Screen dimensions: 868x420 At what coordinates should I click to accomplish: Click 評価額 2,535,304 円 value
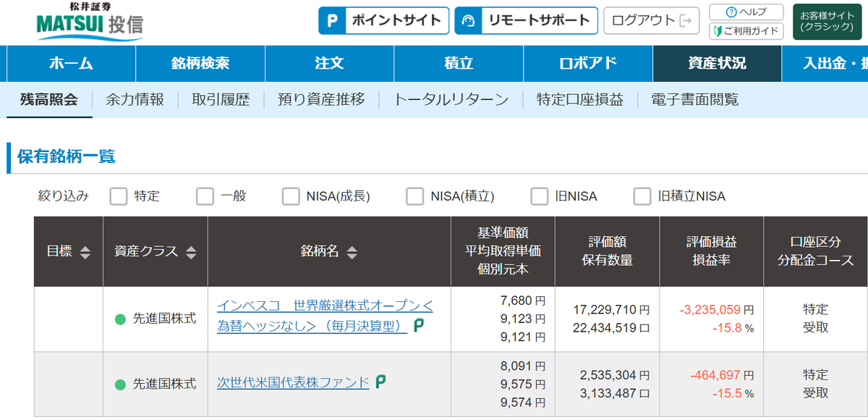(x=615, y=375)
